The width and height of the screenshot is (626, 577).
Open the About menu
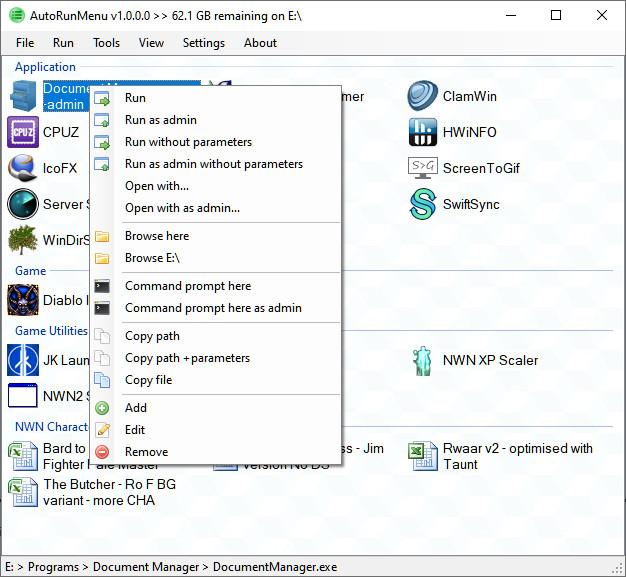pyautogui.click(x=260, y=43)
